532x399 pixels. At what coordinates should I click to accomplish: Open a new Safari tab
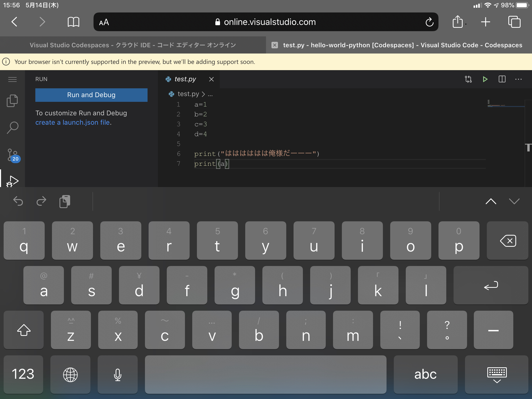(x=486, y=22)
